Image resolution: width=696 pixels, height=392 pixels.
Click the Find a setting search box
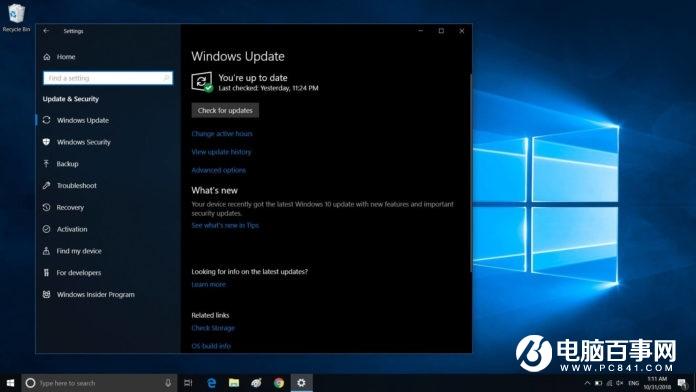(108, 78)
